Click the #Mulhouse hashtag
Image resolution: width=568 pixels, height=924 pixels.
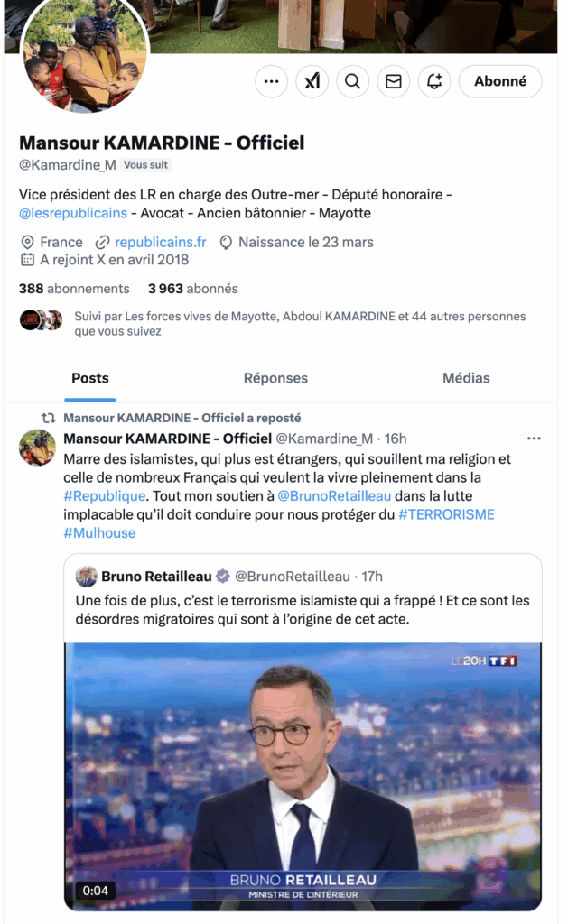[99, 533]
